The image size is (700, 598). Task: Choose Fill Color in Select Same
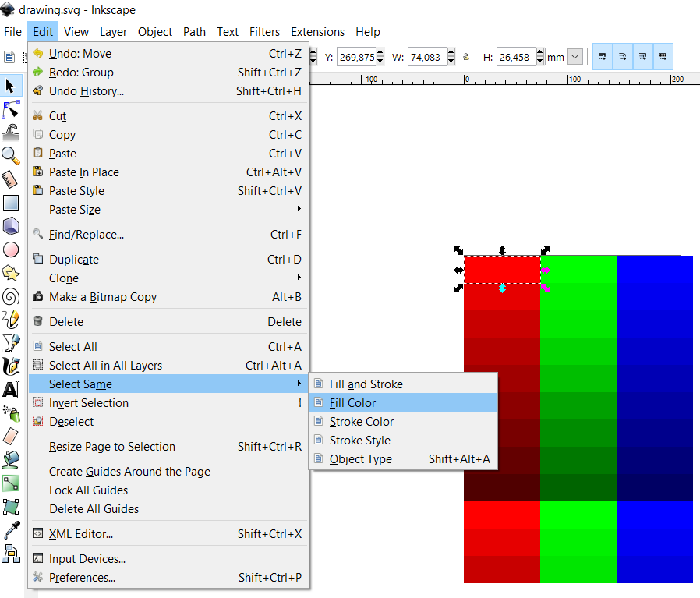(403, 403)
